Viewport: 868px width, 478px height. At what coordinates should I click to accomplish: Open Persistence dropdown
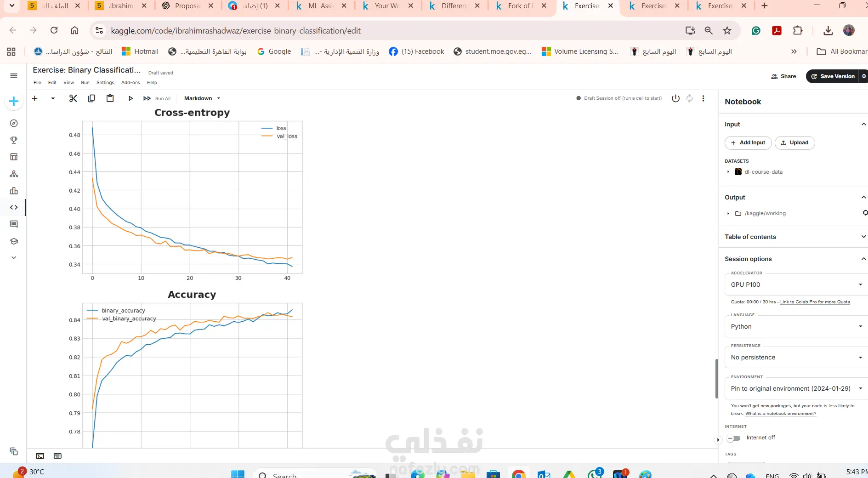click(796, 357)
